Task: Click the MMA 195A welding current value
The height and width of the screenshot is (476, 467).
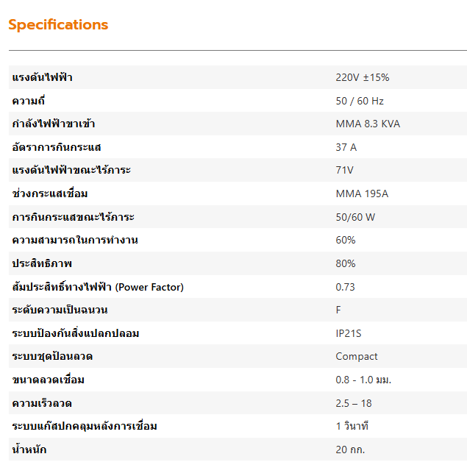Action: click(362, 193)
